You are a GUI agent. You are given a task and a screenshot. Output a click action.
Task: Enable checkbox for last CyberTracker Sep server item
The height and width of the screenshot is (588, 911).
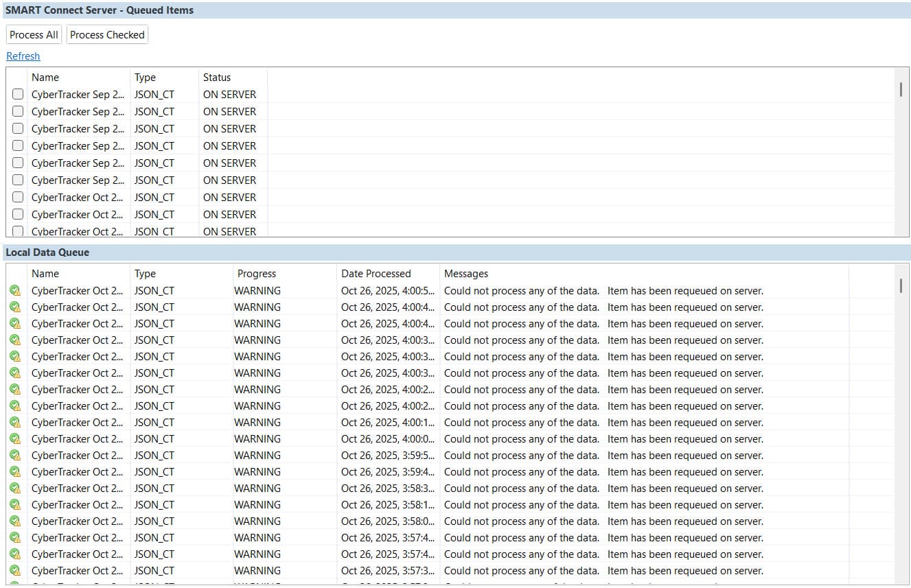18,180
